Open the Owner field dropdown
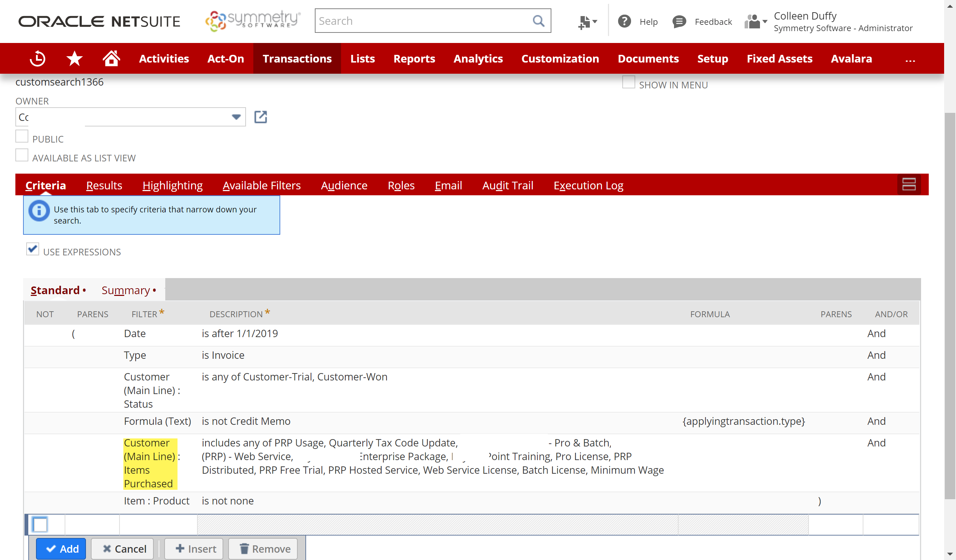The width and height of the screenshot is (956, 560). pyautogui.click(x=236, y=117)
